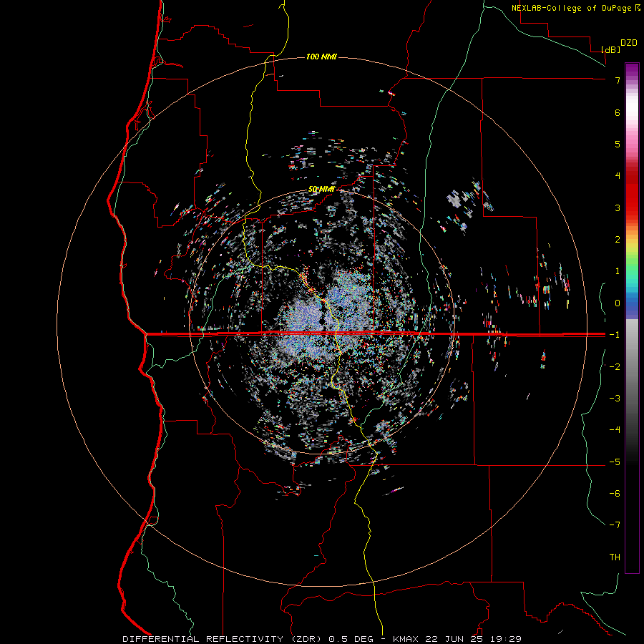Select the 1 tick label on color scale

(618, 271)
